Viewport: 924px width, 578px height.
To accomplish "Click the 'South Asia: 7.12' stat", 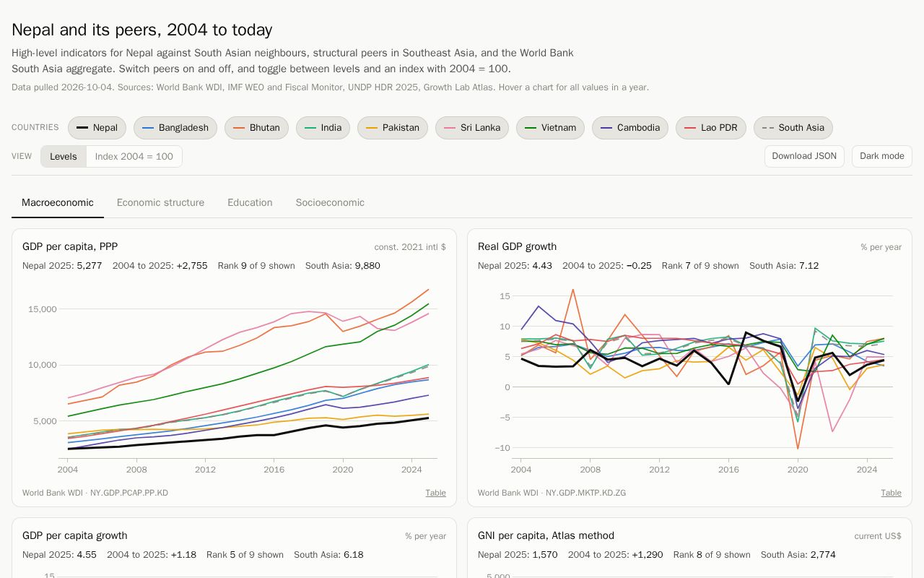I will coord(784,266).
